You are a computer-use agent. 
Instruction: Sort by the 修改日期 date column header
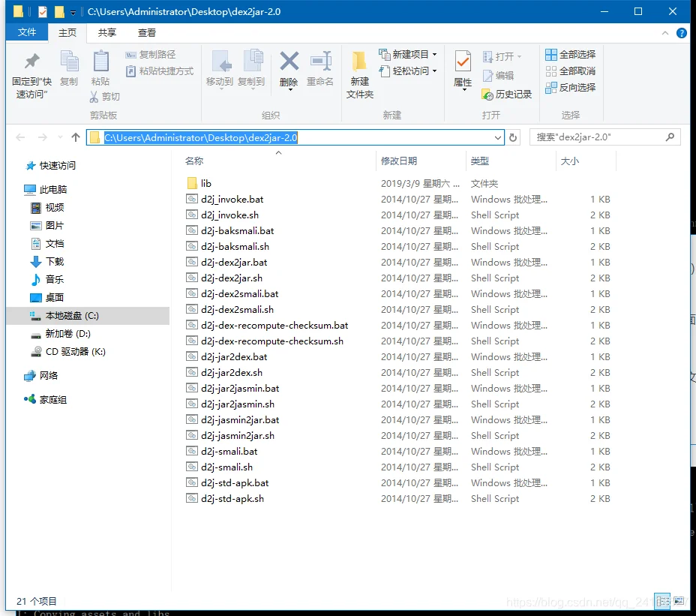(x=398, y=161)
